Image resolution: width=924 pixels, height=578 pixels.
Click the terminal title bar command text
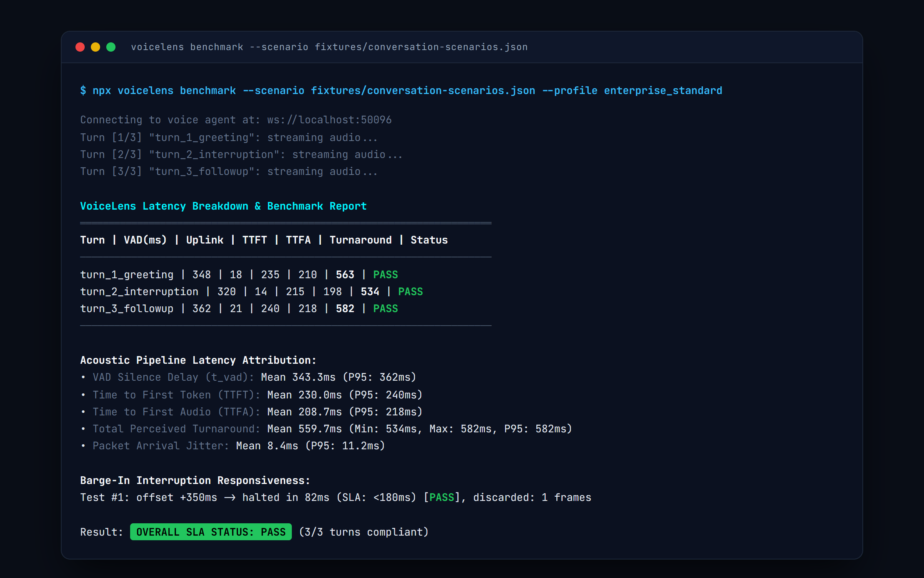click(x=329, y=47)
